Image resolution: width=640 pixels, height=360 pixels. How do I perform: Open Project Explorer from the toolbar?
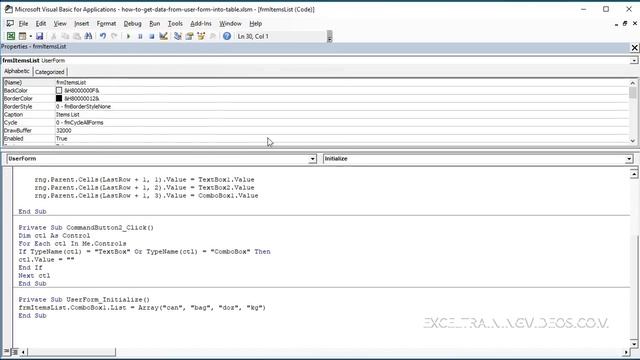tap(178, 36)
